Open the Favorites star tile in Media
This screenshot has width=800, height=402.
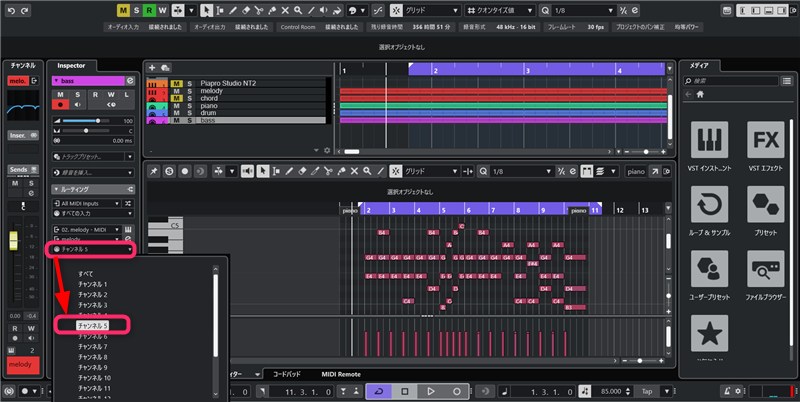(709, 333)
